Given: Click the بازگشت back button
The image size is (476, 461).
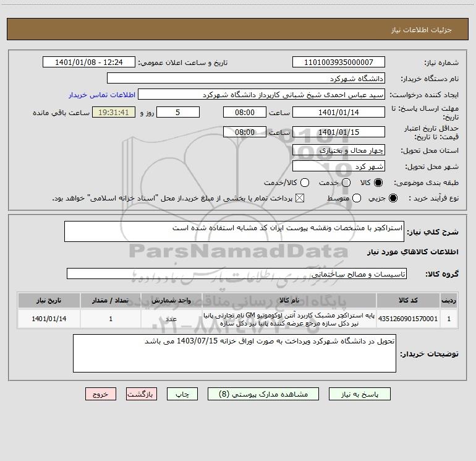Looking at the screenshot, I should [142, 394].
